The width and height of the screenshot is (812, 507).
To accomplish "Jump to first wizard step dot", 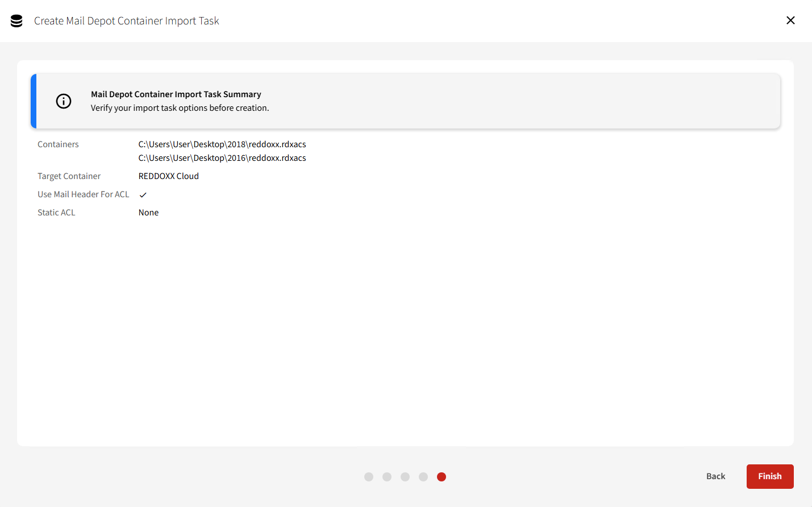I will [369, 477].
